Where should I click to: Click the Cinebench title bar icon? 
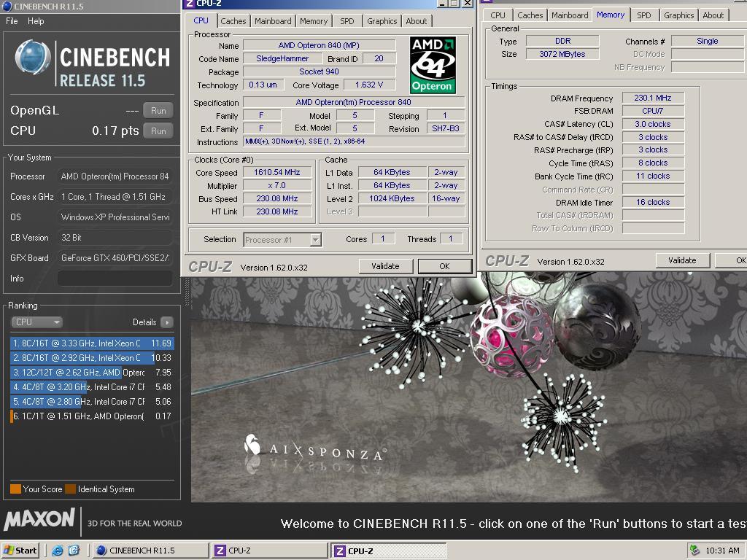point(7,6)
